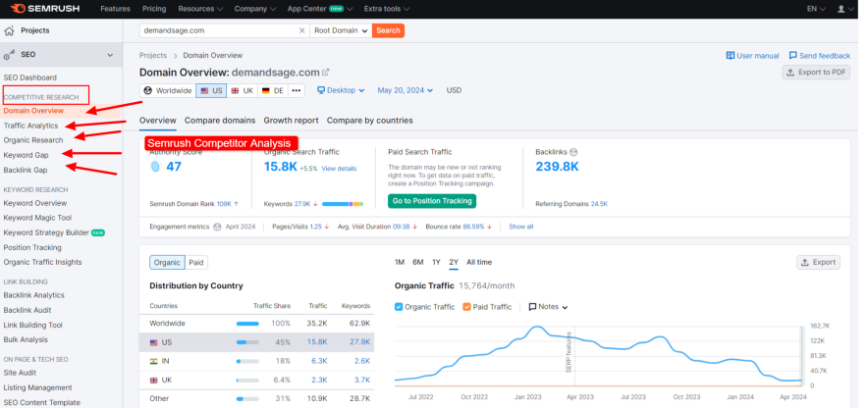Switch to Overview tab

click(x=158, y=121)
